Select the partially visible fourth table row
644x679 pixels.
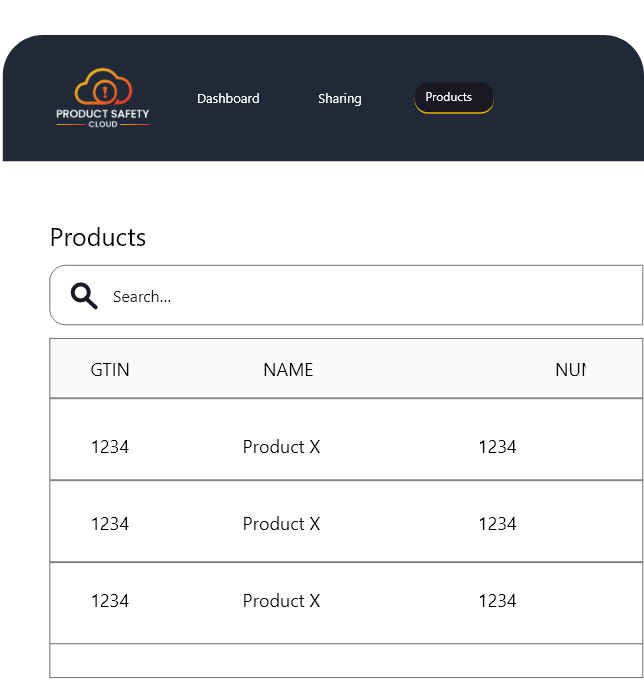click(345, 661)
